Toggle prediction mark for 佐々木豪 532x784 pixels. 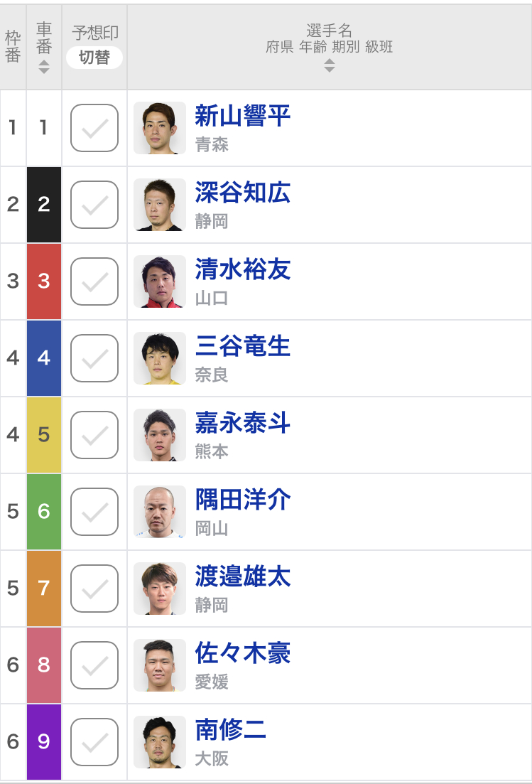point(94,665)
